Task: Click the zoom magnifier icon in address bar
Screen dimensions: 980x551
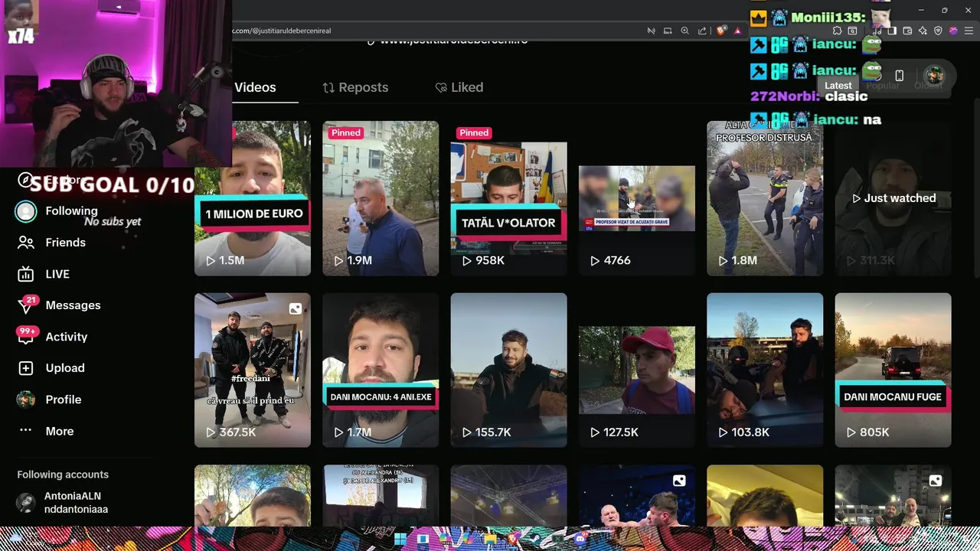Action: click(x=685, y=31)
